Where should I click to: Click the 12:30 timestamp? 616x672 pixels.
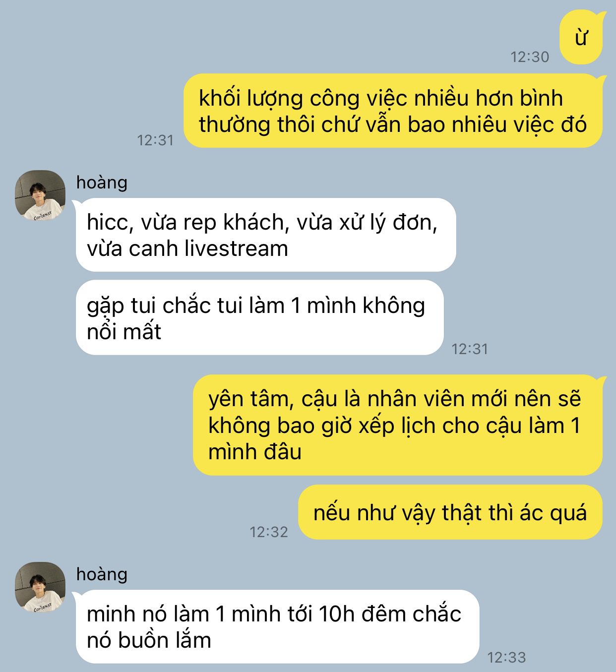530,57
